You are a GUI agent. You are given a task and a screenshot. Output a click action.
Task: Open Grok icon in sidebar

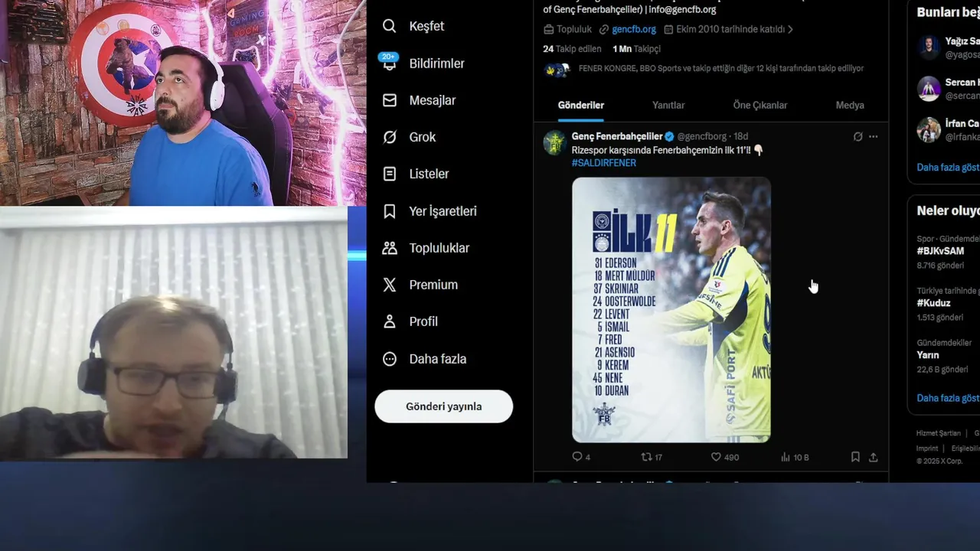pos(389,137)
